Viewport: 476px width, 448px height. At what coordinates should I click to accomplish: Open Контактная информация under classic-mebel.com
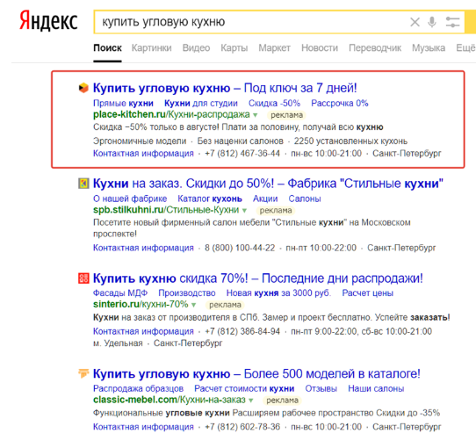click(143, 427)
